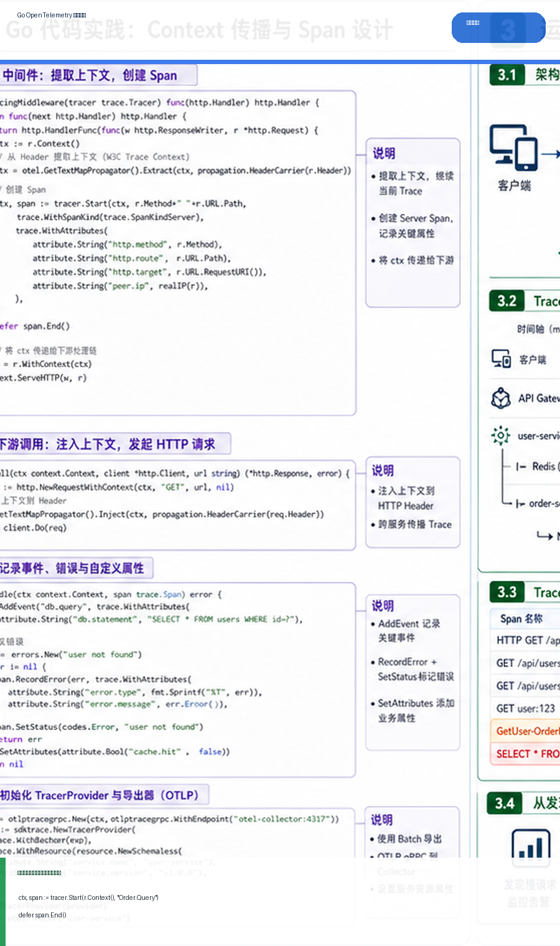Click the '使用 Batch 导出' note bullet
The width and height of the screenshot is (560, 946).
[406, 838]
